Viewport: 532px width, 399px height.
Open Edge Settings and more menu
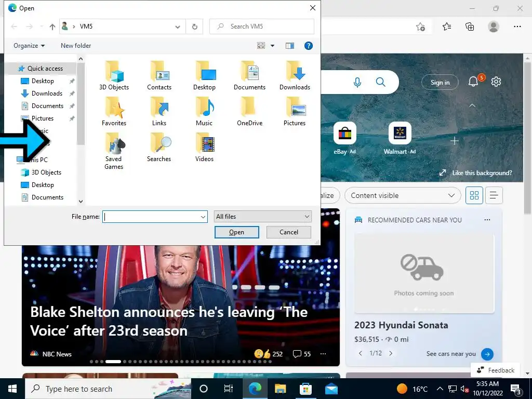pyautogui.click(x=517, y=26)
